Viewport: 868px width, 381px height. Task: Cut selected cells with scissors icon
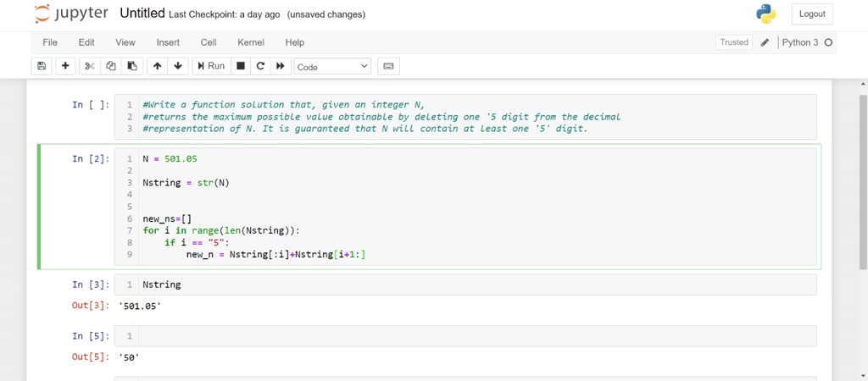click(x=89, y=66)
